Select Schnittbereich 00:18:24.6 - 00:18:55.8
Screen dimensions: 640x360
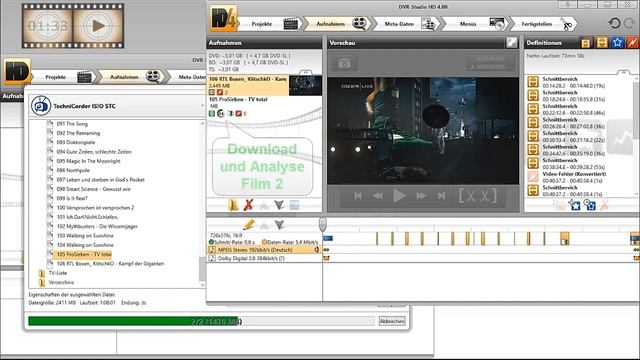580,96
